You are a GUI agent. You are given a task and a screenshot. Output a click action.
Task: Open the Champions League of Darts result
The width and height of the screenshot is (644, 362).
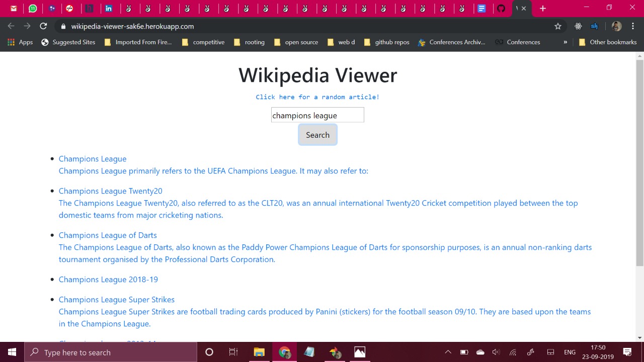[108, 235]
